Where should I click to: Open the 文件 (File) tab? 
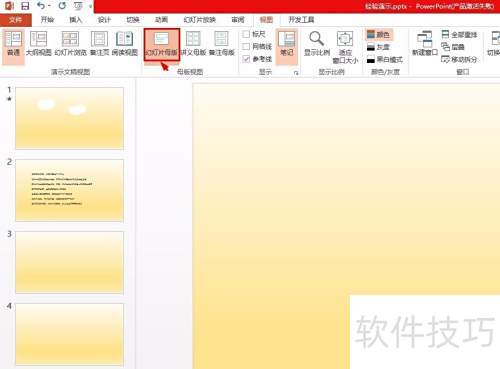click(x=16, y=20)
